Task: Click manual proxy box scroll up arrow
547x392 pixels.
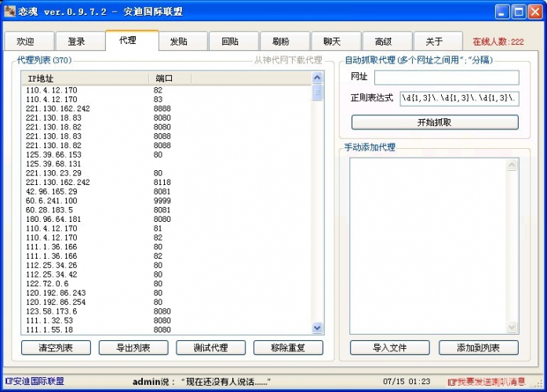Action: click(x=512, y=165)
